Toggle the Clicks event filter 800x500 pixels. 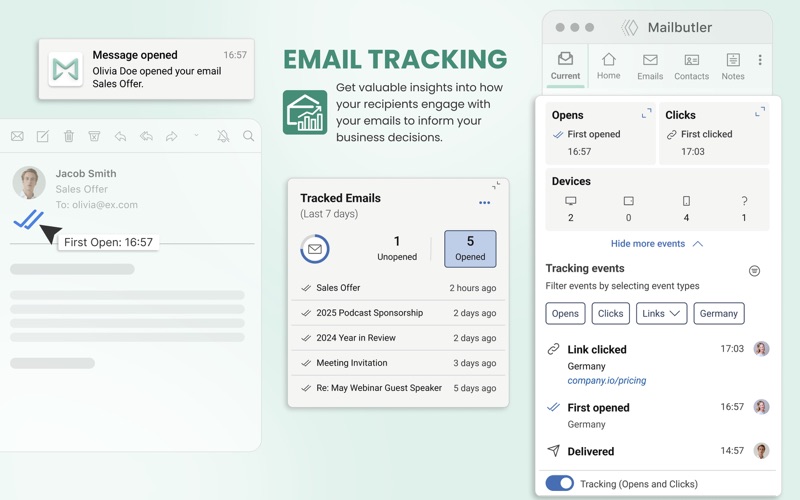610,313
